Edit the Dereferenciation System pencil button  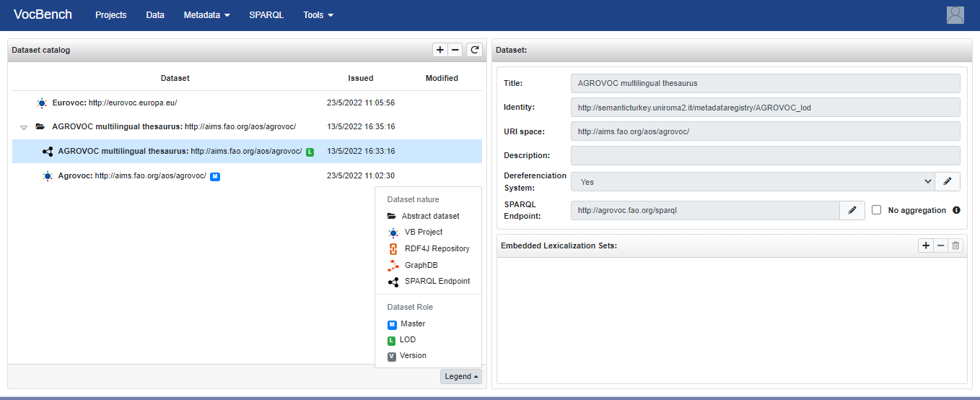point(948,182)
